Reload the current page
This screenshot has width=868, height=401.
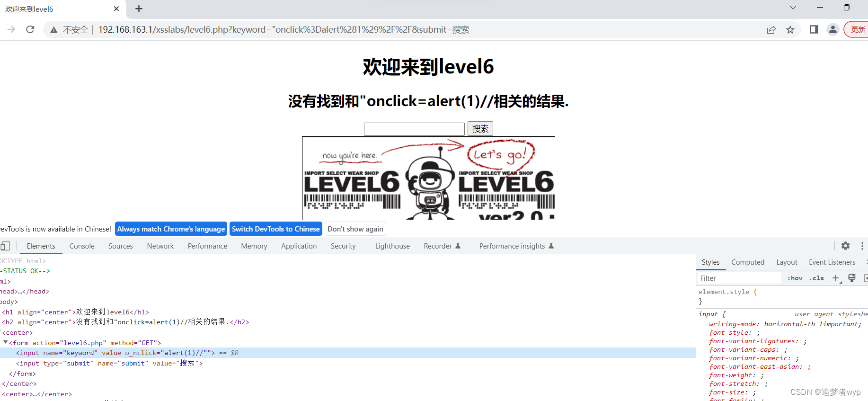point(30,29)
